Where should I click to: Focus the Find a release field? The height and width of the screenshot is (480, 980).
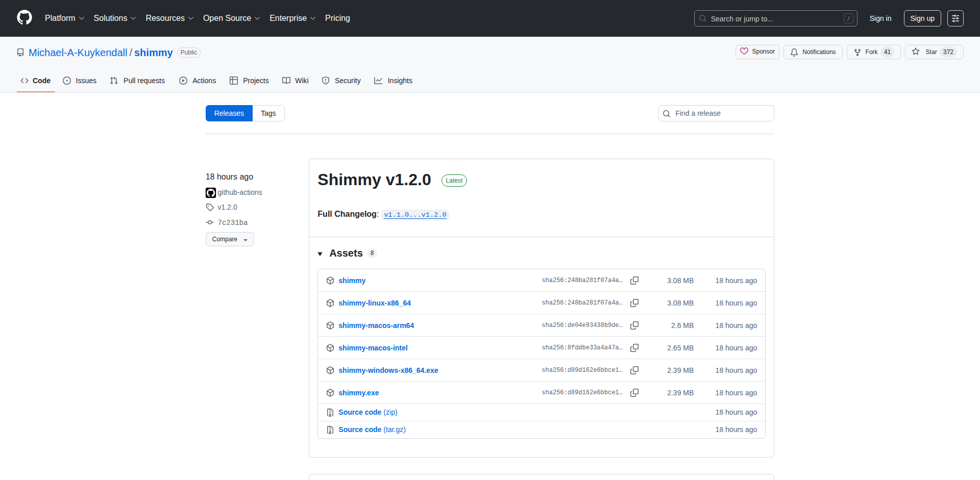(716, 113)
